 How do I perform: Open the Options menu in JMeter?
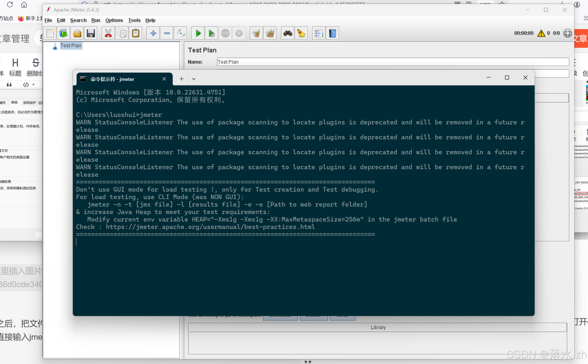[x=114, y=20]
